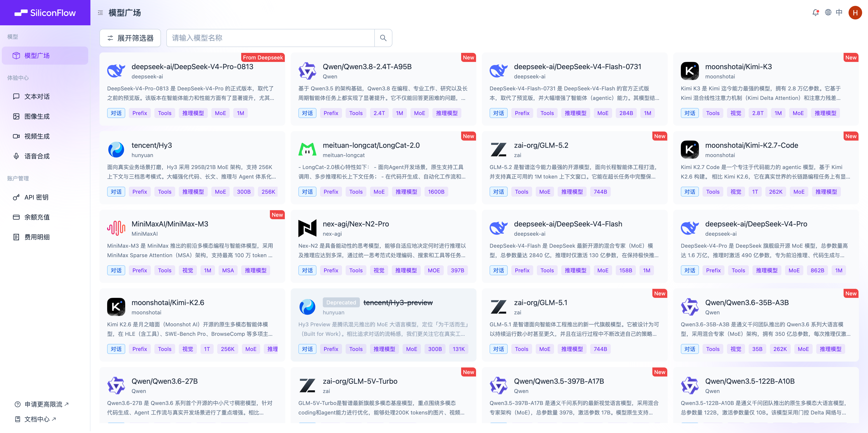Navigate to 视频生成
Image resolution: width=868 pixels, height=433 pixels.
[45, 136]
